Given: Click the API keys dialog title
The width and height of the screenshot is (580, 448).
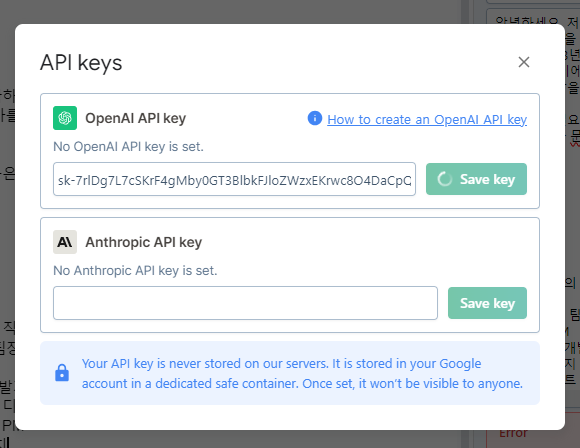Looking at the screenshot, I should [x=81, y=63].
